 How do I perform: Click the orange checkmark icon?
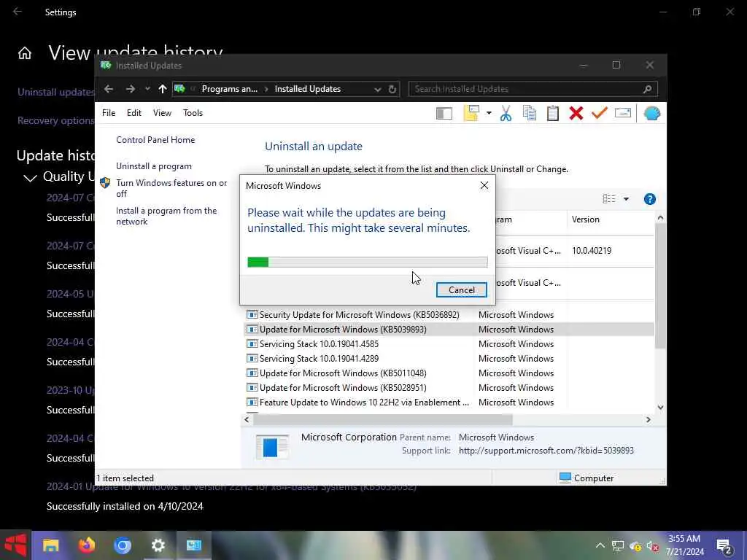(600, 113)
